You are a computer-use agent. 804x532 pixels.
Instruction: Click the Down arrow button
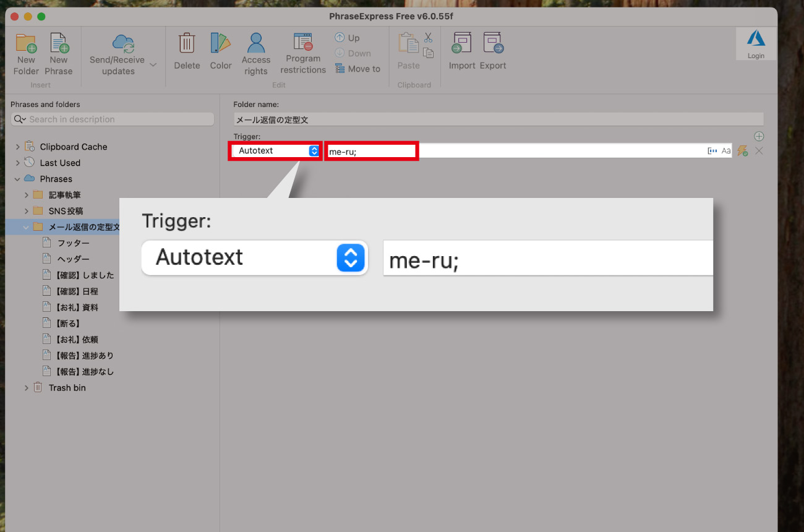353,53
